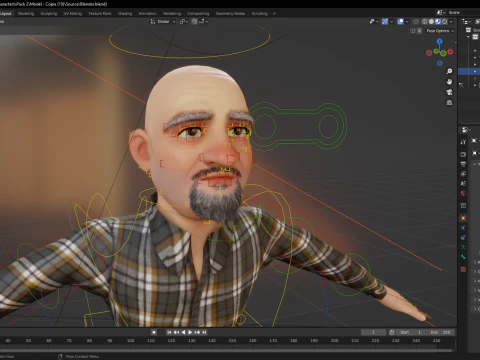The width and height of the screenshot is (480, 360).
Task: Switch to the Texture Paint workspace
Action: tap(100, 14)
